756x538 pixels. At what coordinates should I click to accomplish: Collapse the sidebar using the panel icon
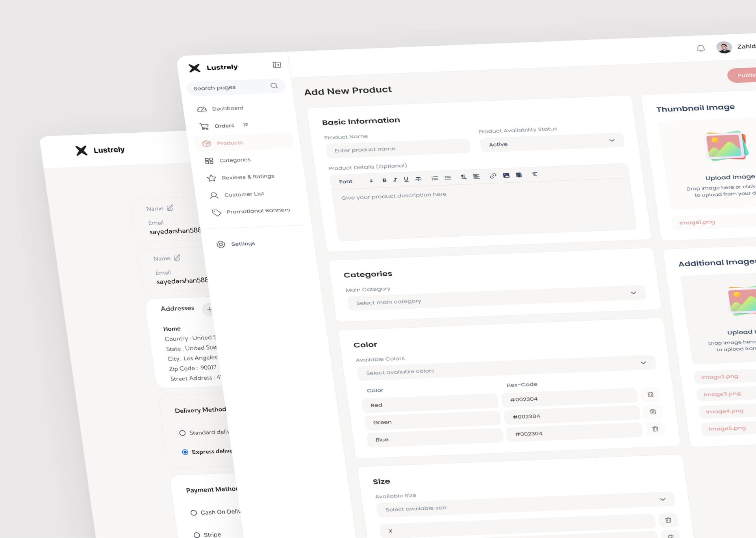point(277,65)
